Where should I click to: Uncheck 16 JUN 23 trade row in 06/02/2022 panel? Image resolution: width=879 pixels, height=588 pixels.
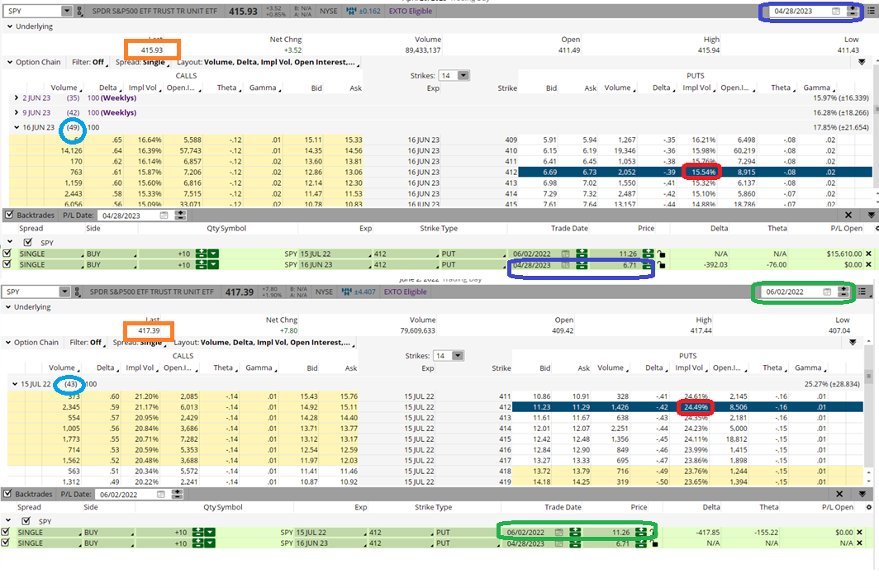(5, 543)
